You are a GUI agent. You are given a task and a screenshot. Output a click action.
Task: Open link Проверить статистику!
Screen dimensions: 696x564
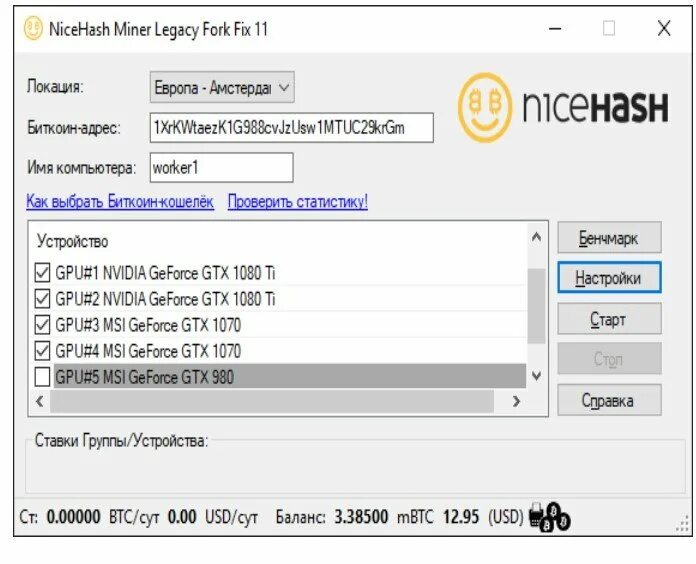297,201
